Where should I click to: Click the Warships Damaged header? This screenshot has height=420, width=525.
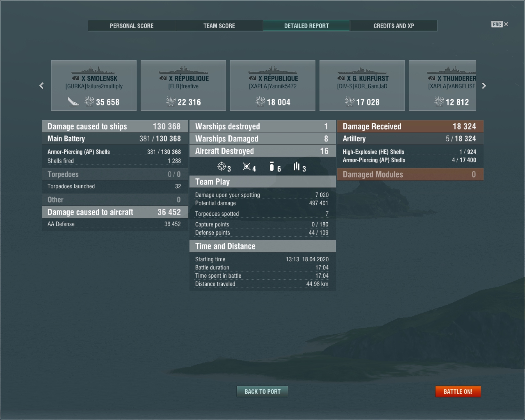[x=262, y=139]
